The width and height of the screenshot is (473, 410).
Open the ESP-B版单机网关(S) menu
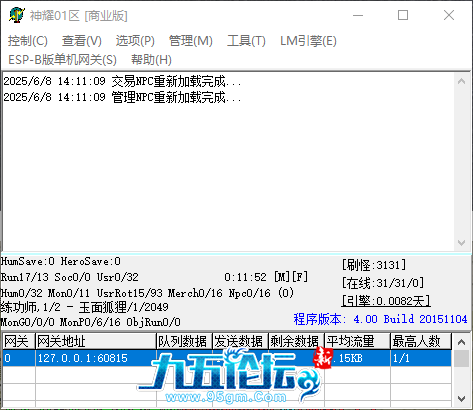(62, 60)
